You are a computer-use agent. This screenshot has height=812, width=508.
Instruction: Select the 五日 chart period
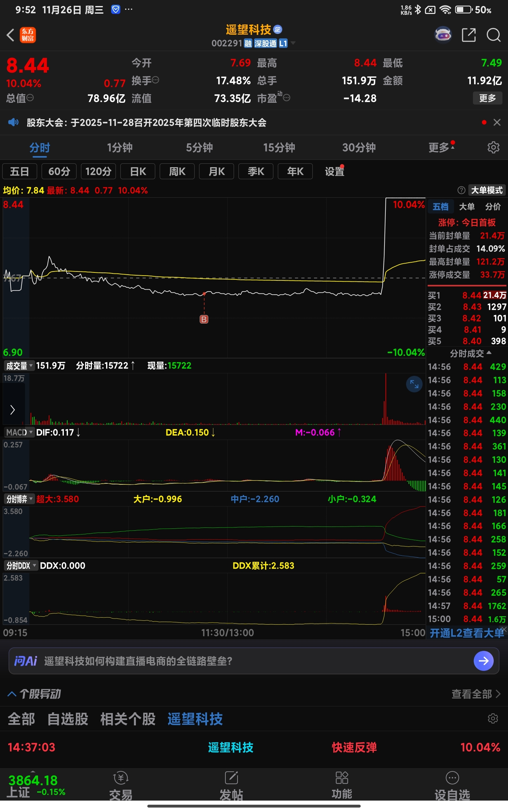[x=19, y=172]
